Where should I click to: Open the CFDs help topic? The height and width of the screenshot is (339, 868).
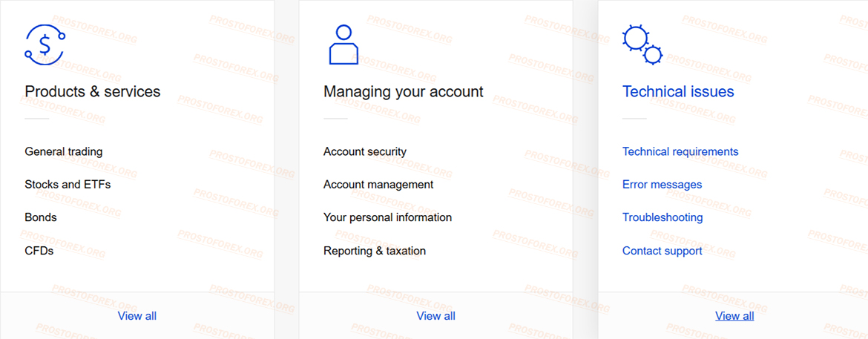tap(39, 251)
